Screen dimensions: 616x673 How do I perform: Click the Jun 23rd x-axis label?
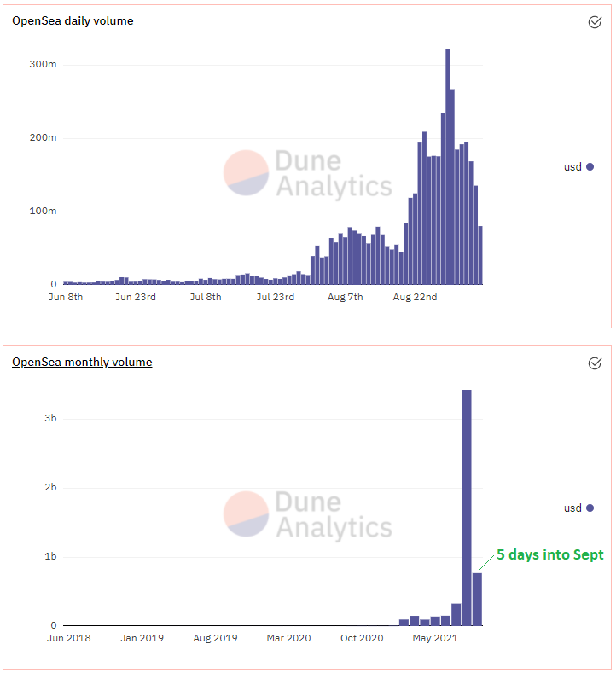[x=135, y=297]
